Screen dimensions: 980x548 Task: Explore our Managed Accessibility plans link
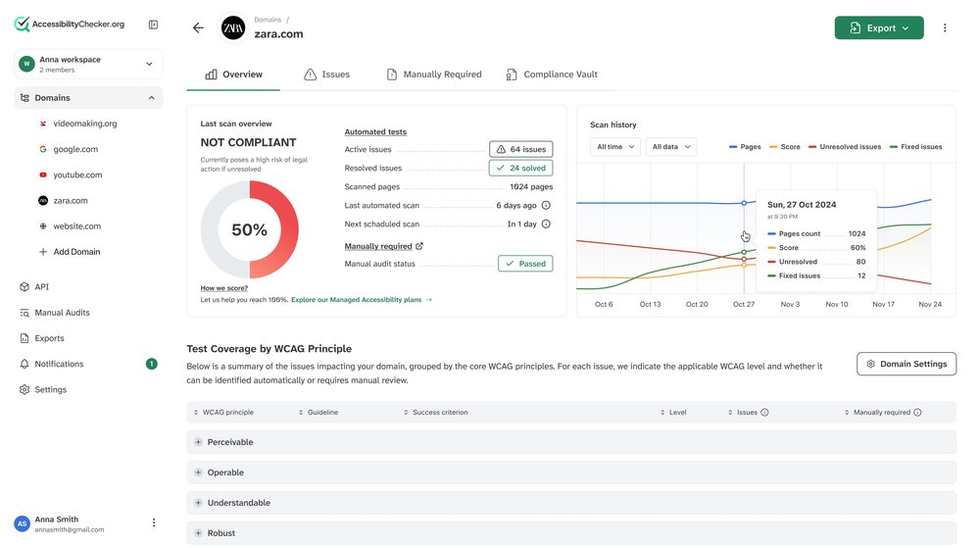(x=362, y=299)
